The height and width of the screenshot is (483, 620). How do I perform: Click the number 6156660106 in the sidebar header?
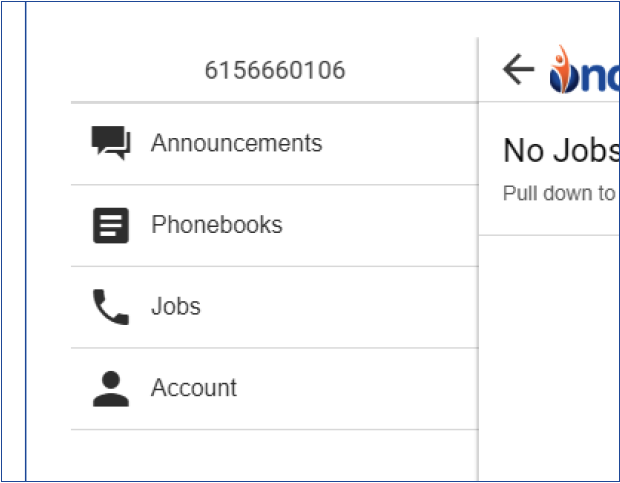(x=275, y=71)
